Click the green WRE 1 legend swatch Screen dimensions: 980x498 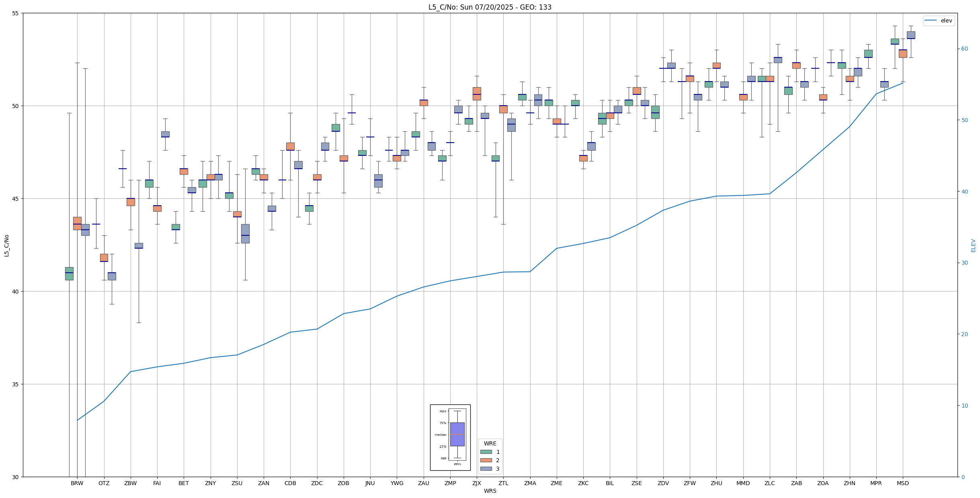click(486, 452)
